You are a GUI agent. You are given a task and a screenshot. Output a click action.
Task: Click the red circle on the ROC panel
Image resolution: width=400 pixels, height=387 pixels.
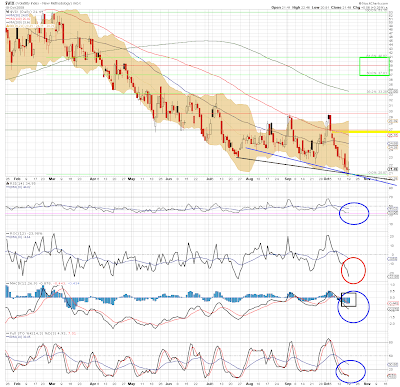click(x=353, y=270)
